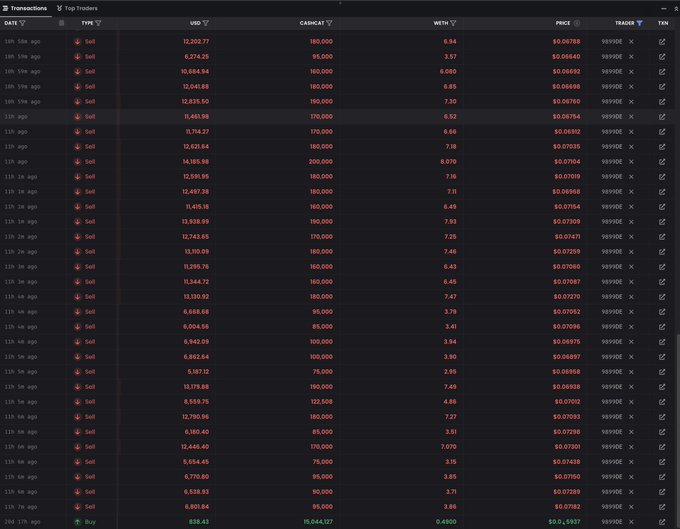Select the WETH value 0.4900
This screenshot has width=680, height=529.
point(446,522)
